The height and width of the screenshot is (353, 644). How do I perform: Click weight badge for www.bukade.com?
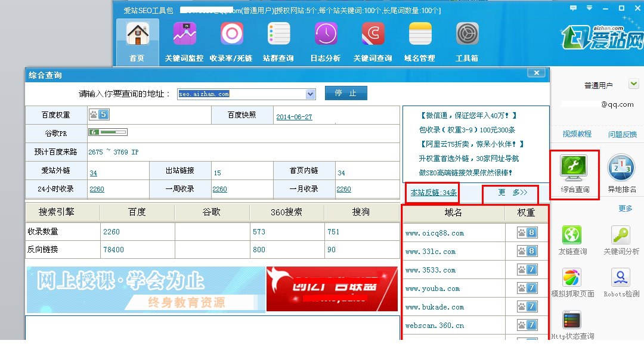[x=527, y=306]
